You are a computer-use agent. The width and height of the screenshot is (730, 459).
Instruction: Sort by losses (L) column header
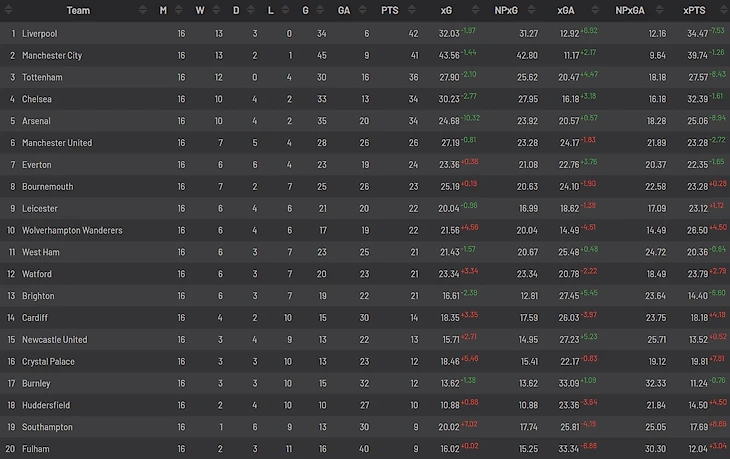tap(271, 11)
